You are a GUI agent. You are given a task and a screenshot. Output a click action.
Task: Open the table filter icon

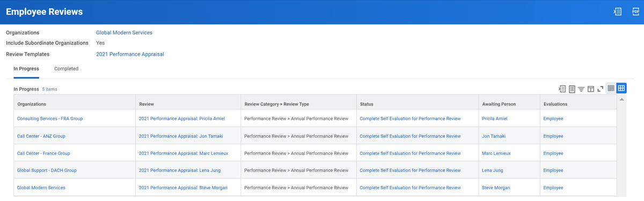point(581,89)
